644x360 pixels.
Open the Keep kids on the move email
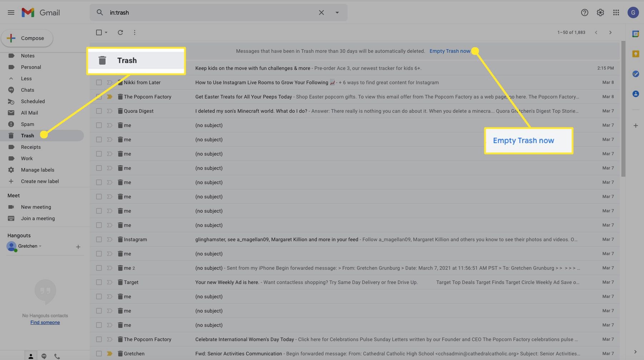tap(355, 68)
